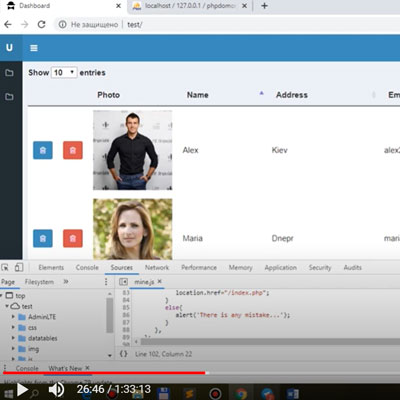Open the Network tab
This screenshot has width=400, height=400.
point(157,267)
